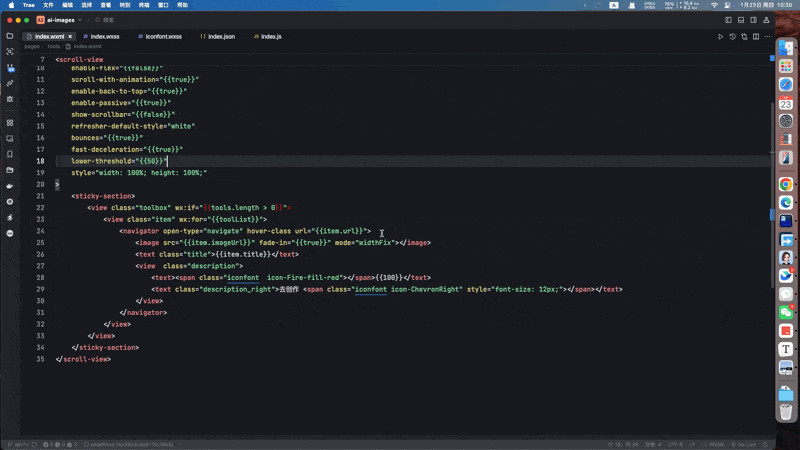This screenshot has height=450, width=800.
Task: Open the Typora T app in Dock
Action: (x=786, y=349)
